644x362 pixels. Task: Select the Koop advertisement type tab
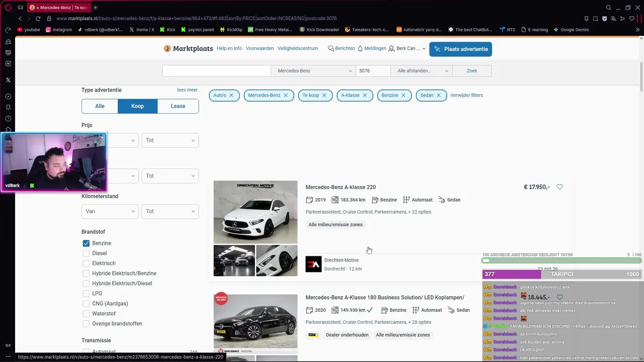pyautogui.click(x=137, y=106)
